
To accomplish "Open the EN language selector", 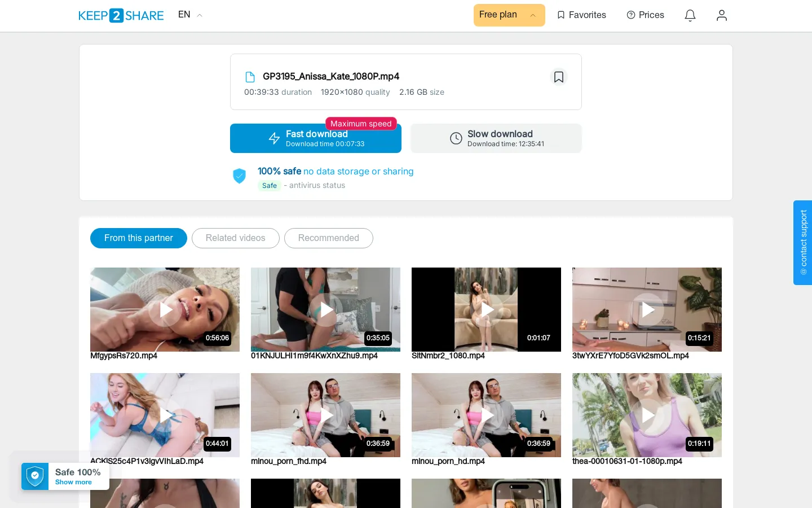I will point(190,15).
